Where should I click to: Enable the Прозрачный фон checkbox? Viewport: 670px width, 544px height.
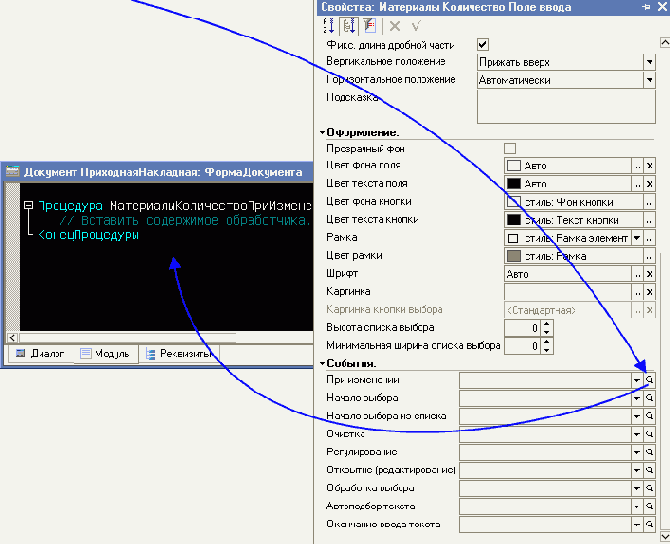tap(510, 148)
